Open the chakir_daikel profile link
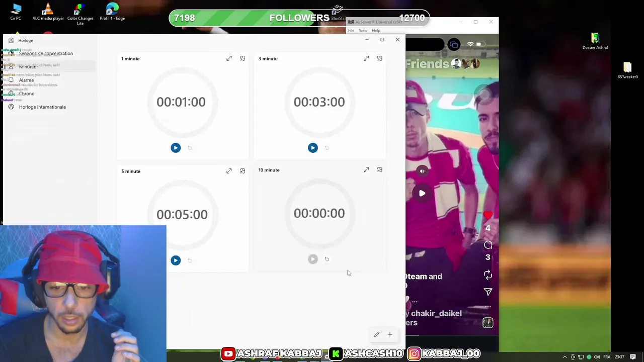644x362 pixels. click(x=436, y=313)
